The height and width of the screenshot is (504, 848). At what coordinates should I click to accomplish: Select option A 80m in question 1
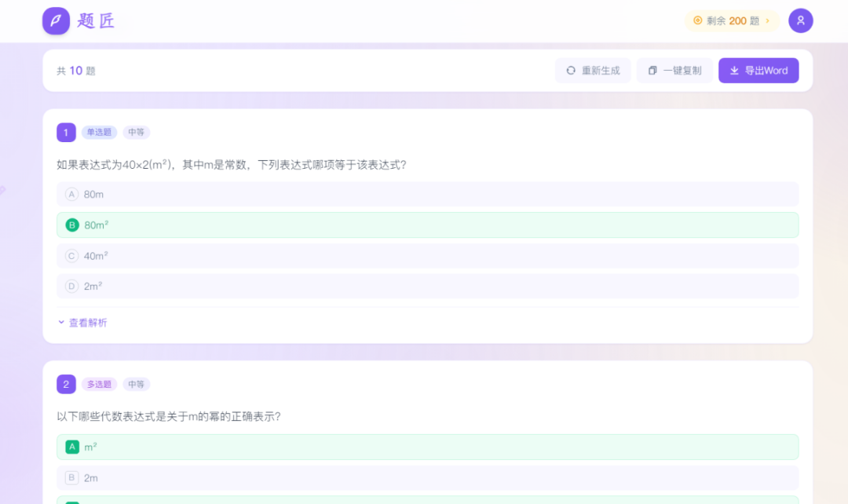point(427,194)
